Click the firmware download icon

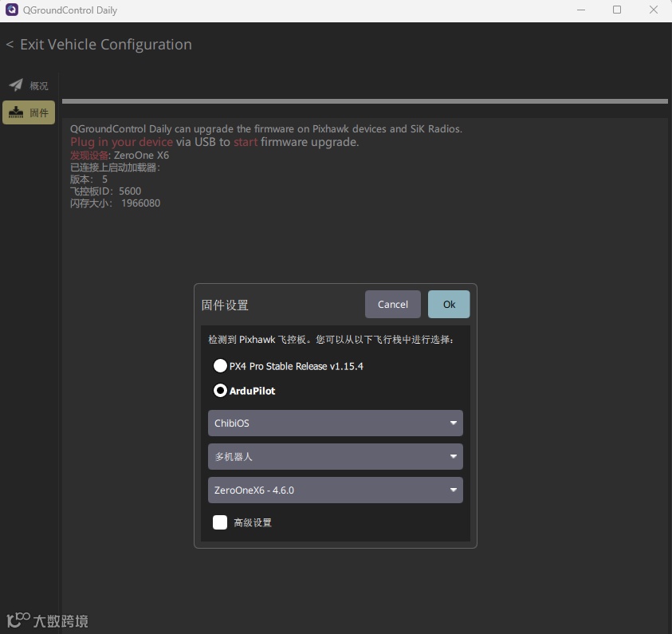16,112
